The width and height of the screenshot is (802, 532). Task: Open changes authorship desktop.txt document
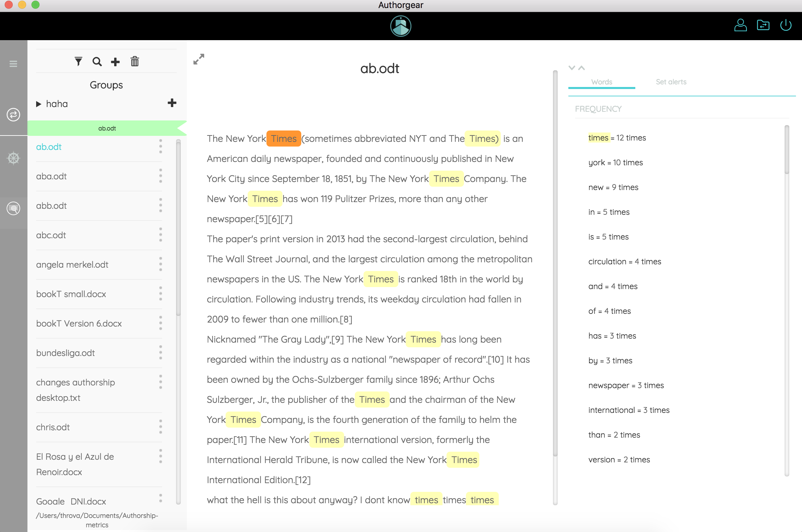pyautogui.click(x=75, y=390)
